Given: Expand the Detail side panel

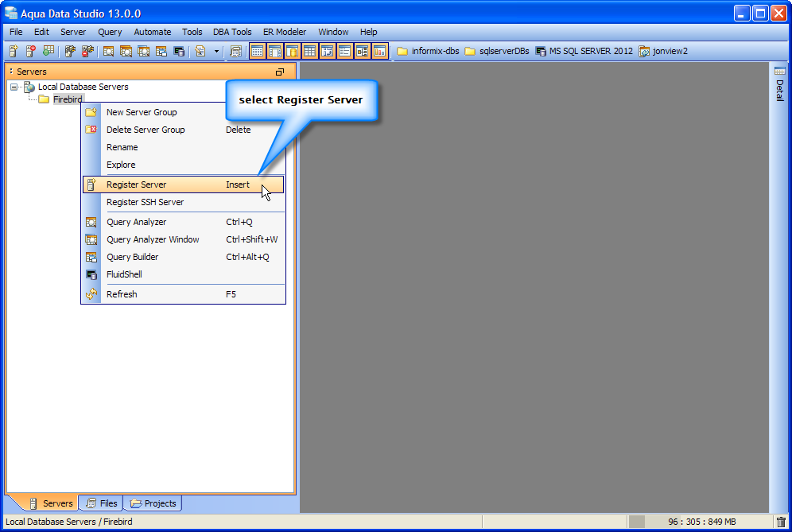Looking at the screenshot, I should click(x=780, y=83).
